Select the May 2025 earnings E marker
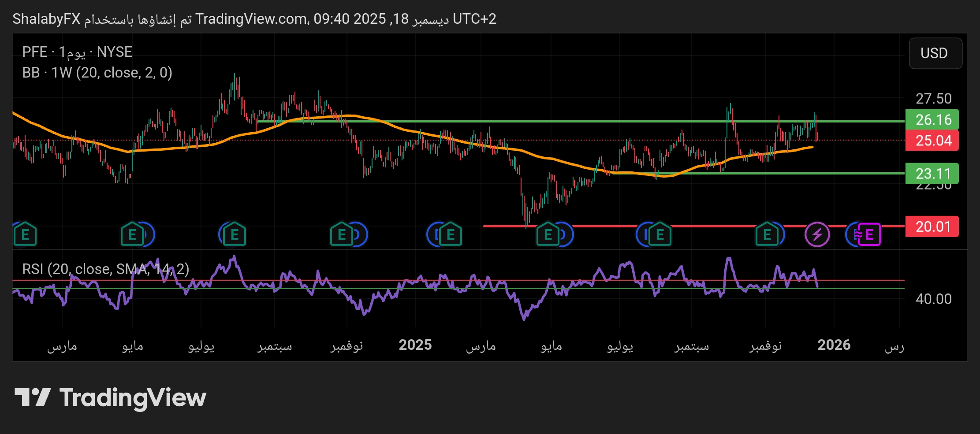 [x=548, y=234]
